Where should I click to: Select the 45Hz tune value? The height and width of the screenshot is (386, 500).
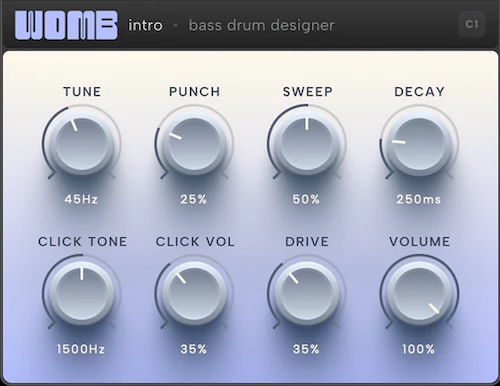tap(81, 199)
